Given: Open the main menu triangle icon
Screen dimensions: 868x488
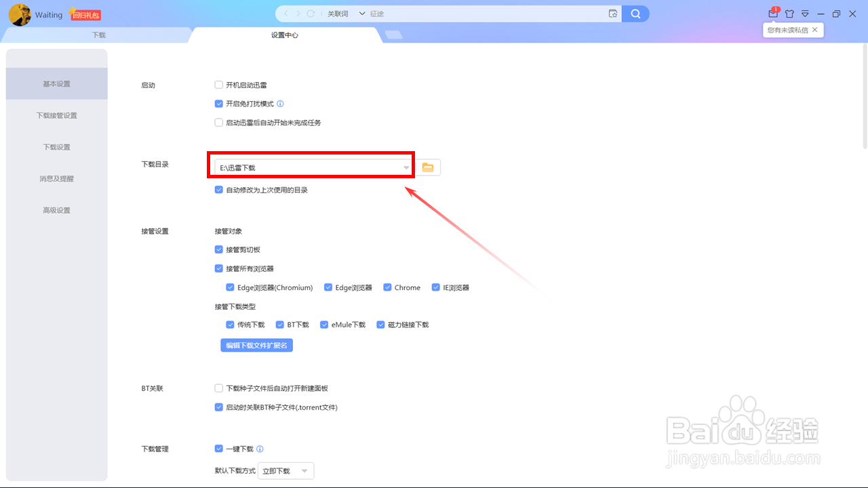Looking at the screenshot, I should 805,14.
